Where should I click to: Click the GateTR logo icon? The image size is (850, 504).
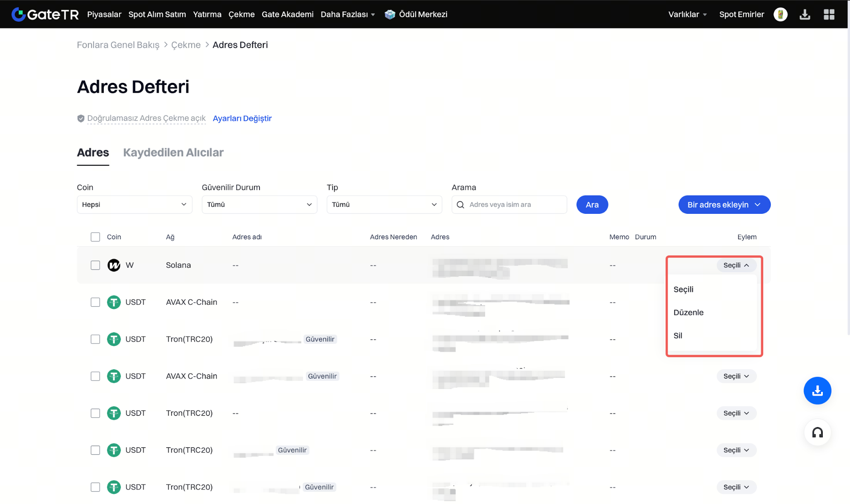18,14
